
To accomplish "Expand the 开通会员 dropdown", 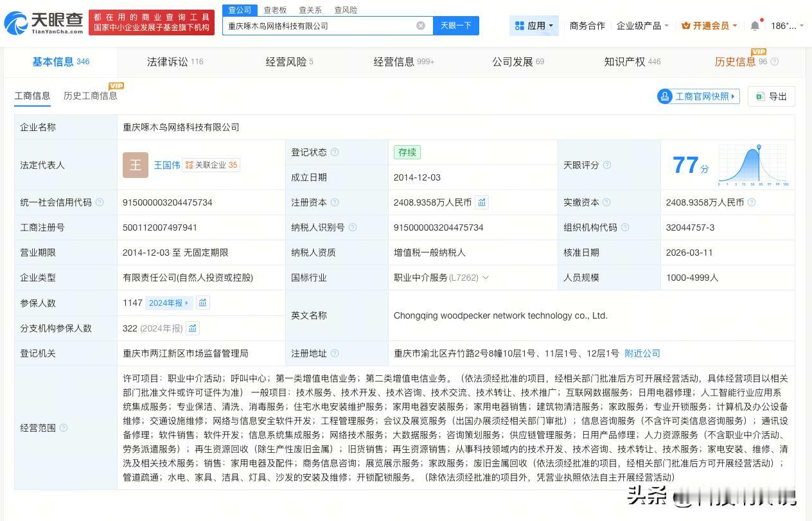I will point(709,26).
